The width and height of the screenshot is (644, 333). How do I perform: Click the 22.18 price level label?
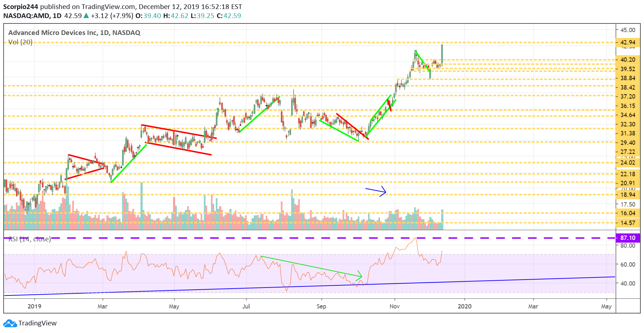(628, 174)
